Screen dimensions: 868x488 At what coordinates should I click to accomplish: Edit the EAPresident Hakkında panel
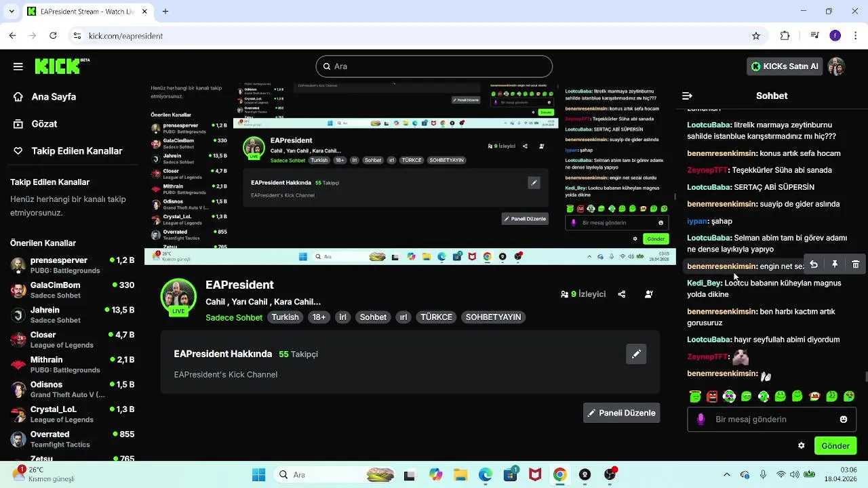636,354
